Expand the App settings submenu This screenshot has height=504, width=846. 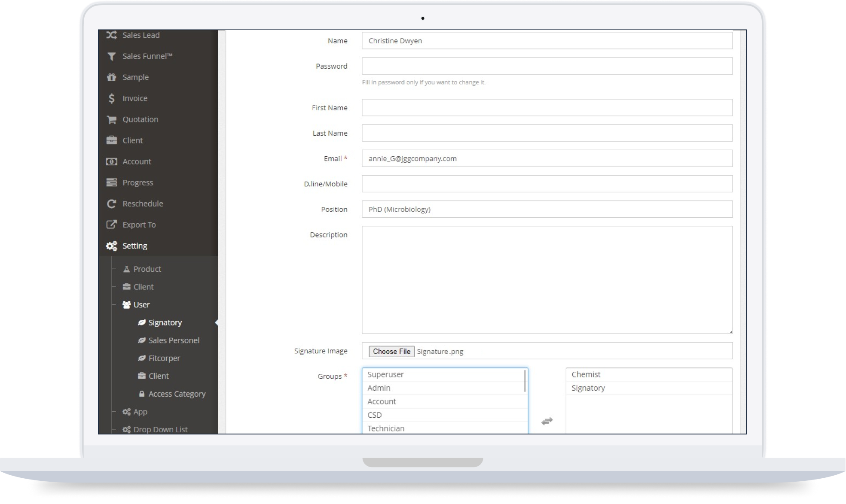(140, 412)
